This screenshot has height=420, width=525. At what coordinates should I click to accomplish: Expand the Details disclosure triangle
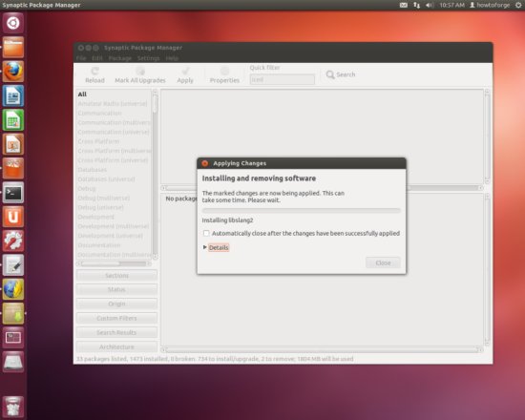click(x=204, y=247)
